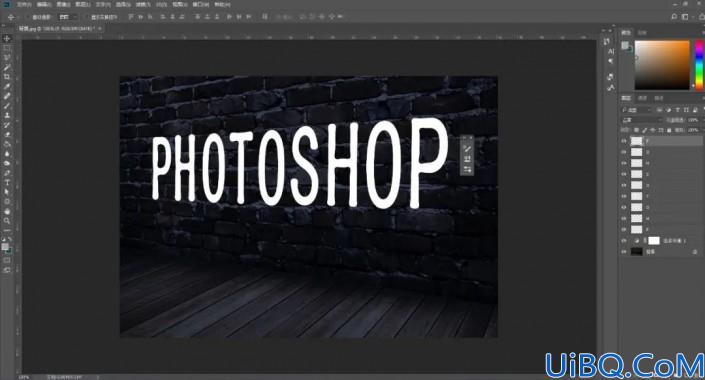Image resolution: width=705 pixels, height=380 pixels.
Task: Select the Eraser tool
Action: pyautogui.click(x=7, y=135)
